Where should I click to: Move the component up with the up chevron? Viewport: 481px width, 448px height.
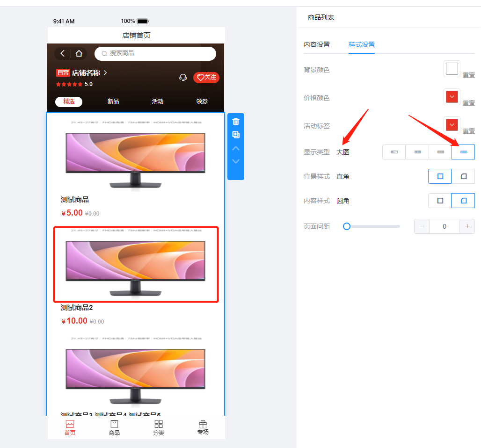236,148
